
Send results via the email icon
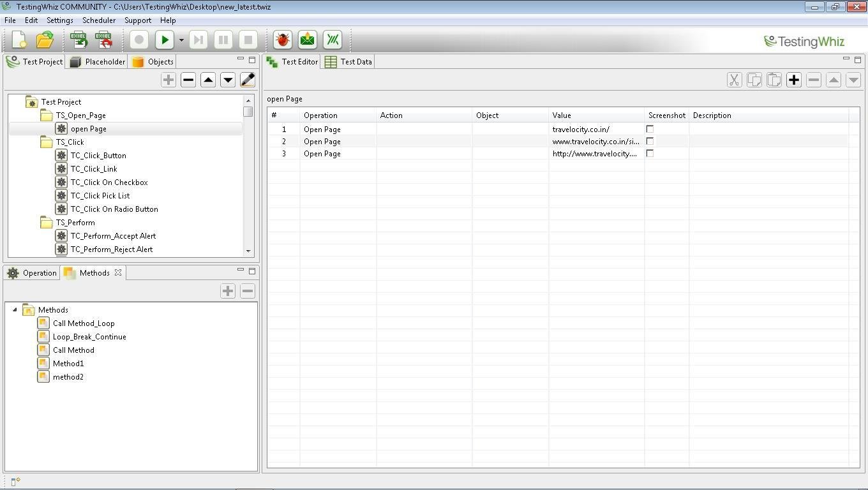pos(307,40)
